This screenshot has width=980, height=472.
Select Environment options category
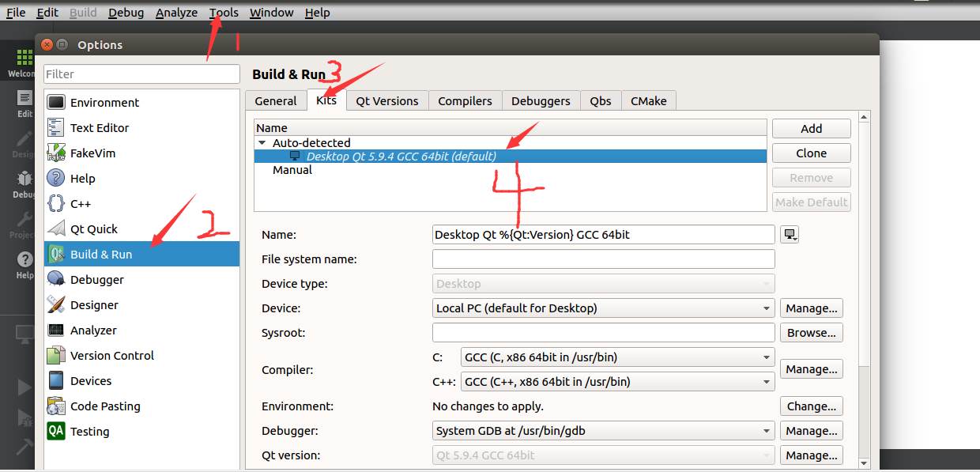point(141,103)
